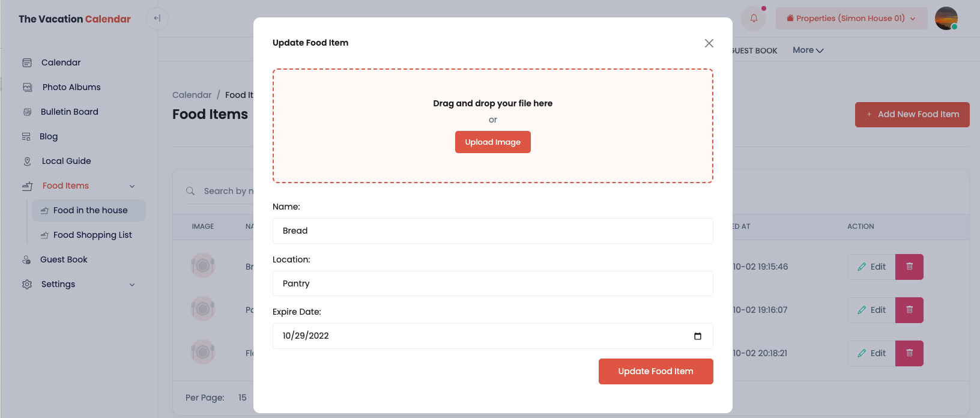Collapse the Food Items sidebar section
980x418 pixels.
point(132,186)
